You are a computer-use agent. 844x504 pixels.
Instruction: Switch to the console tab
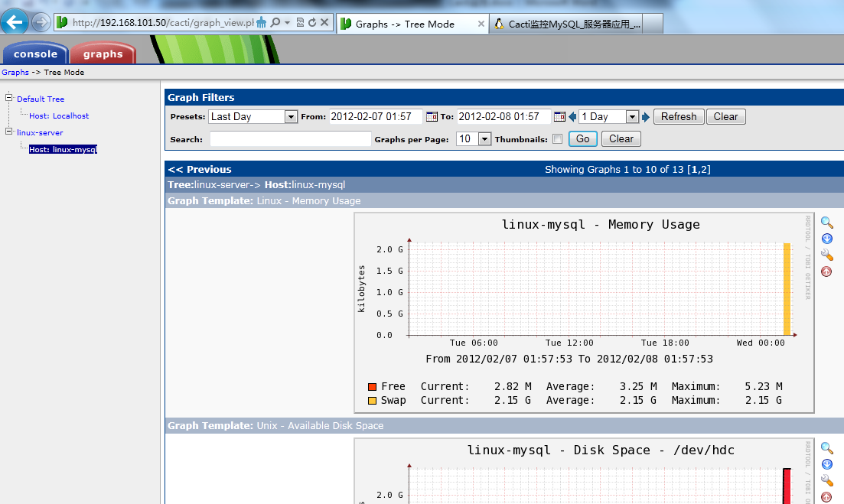point(35,54)
